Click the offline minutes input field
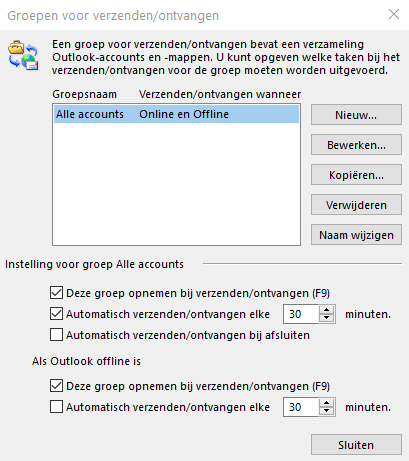The image size is (409, 461). tap(301, 407)
